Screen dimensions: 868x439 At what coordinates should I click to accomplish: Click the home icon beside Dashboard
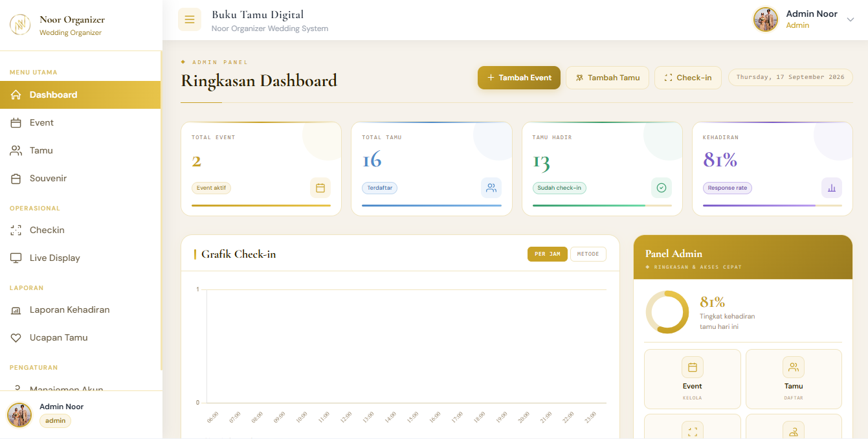coord(16,95)
